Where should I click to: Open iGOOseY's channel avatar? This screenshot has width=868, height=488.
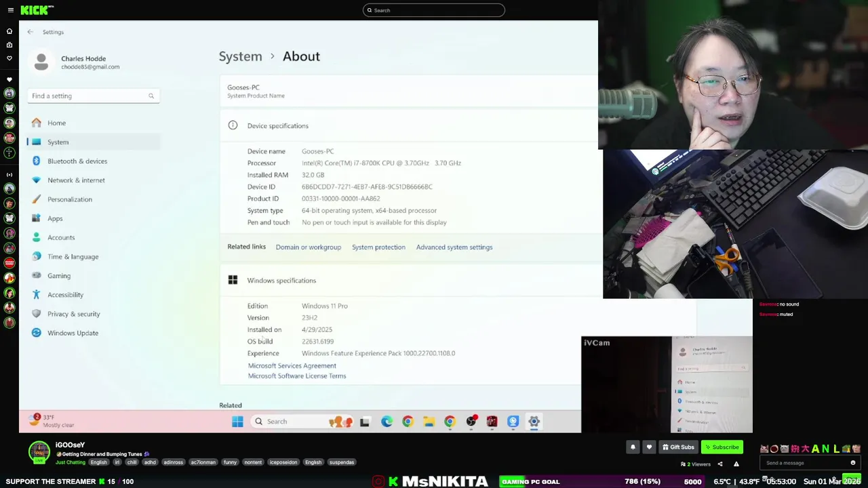[39, 452]
